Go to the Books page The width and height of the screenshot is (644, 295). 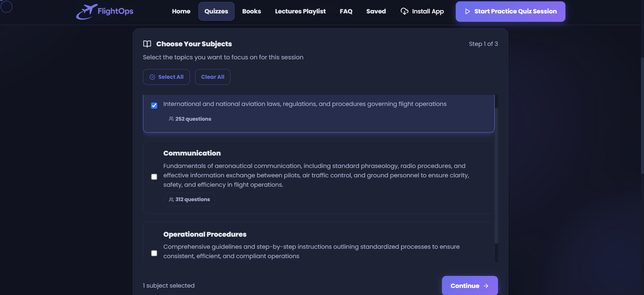251,11
